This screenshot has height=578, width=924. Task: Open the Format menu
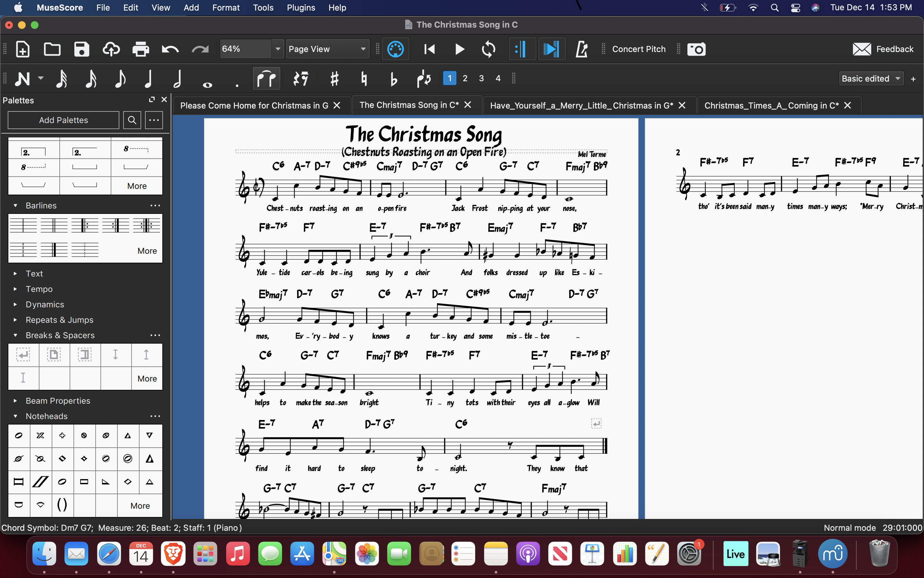point(226,8)
